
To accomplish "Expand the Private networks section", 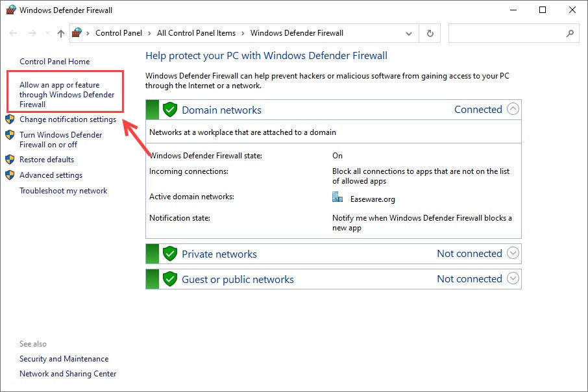I will (513, 253).
